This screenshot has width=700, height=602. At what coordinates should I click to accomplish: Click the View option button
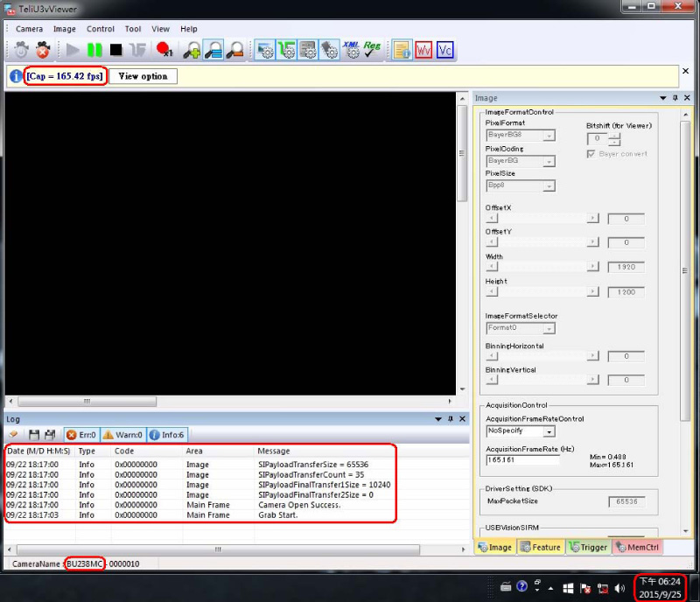pyautogui.click(x=143, y=76)
